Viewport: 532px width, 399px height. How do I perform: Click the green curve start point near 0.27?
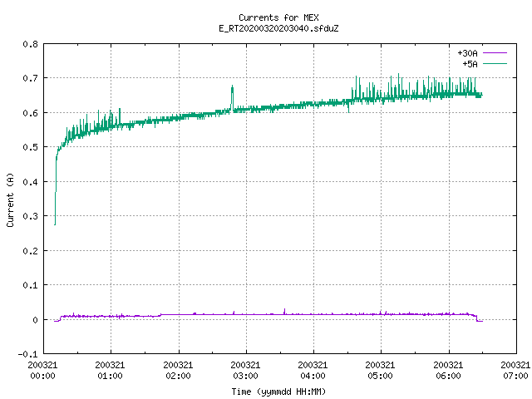[55, 224]
